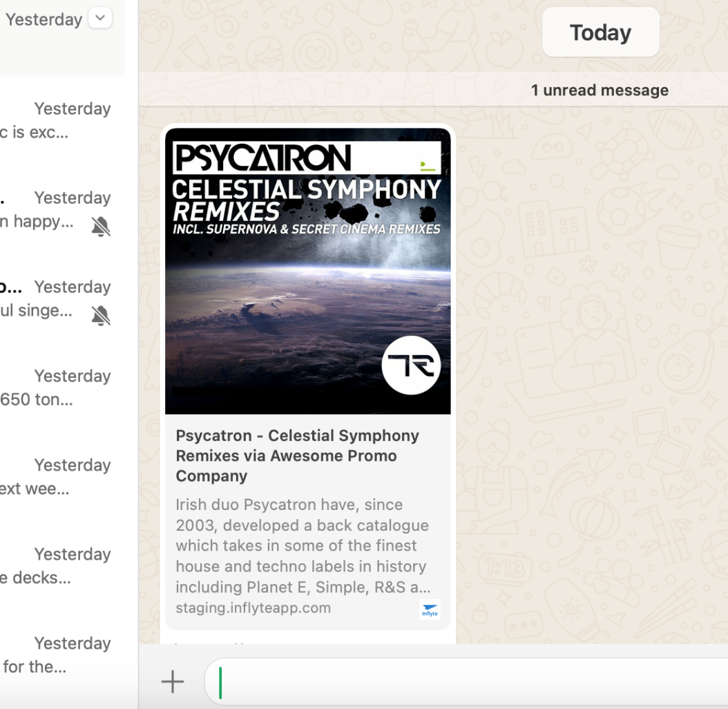The height and width of the screenshot is (709, 728).
Task: Click the Irish duo Psycatron description text
Action: tap(303, 546)
